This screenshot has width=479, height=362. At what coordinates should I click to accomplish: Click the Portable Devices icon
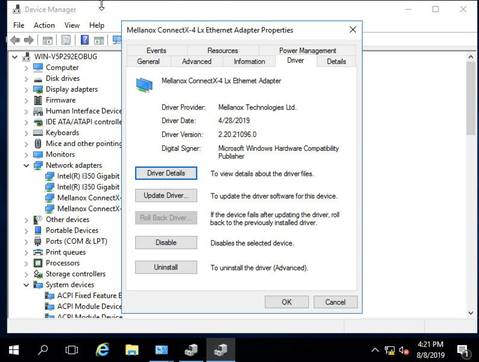point(38,230)
